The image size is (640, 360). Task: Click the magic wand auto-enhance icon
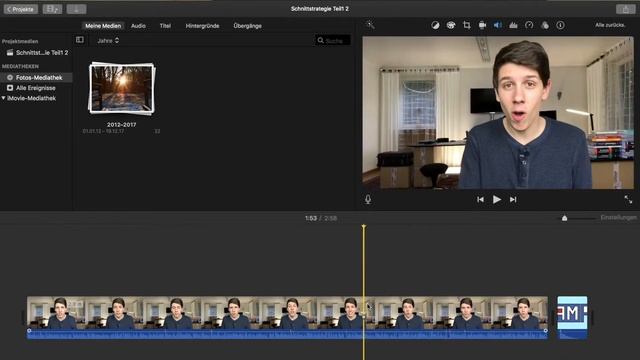[370, 25]
